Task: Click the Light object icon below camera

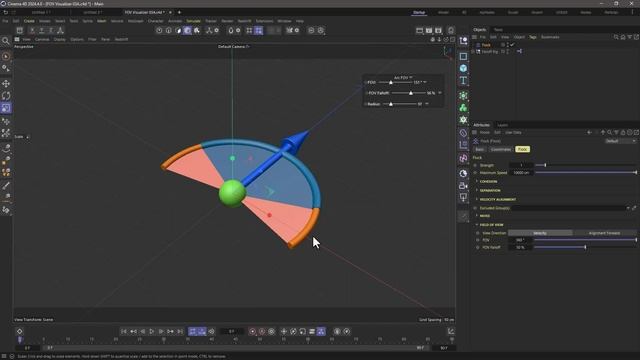Action: coord(463,198)
